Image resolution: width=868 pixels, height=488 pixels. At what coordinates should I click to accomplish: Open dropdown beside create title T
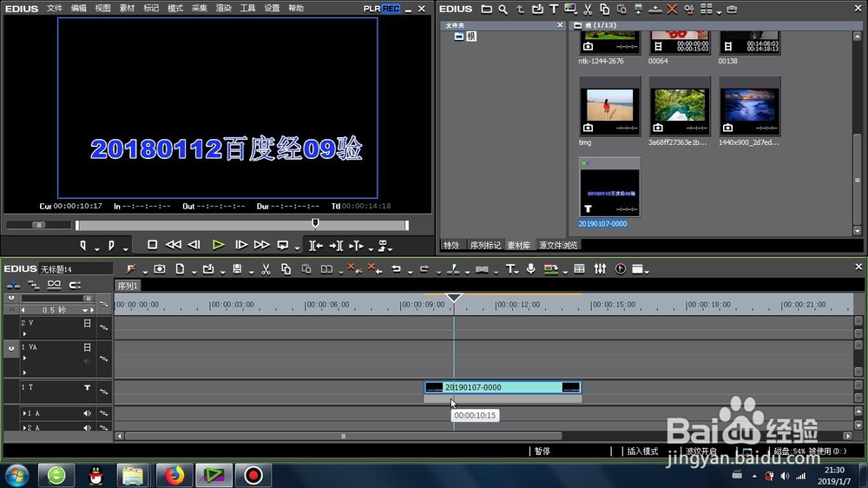click(x=517, y=272)
